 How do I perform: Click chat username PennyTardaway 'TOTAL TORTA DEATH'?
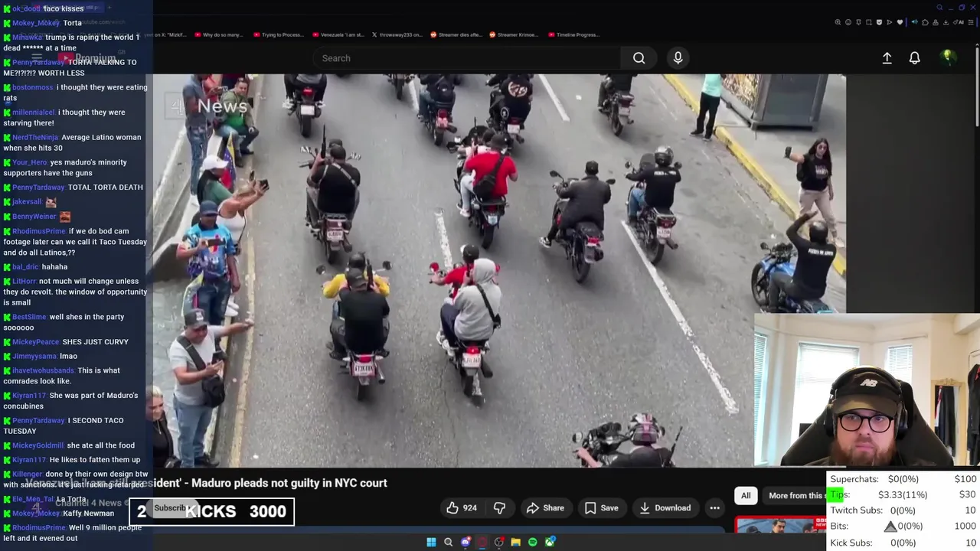[x=38, y=187]
